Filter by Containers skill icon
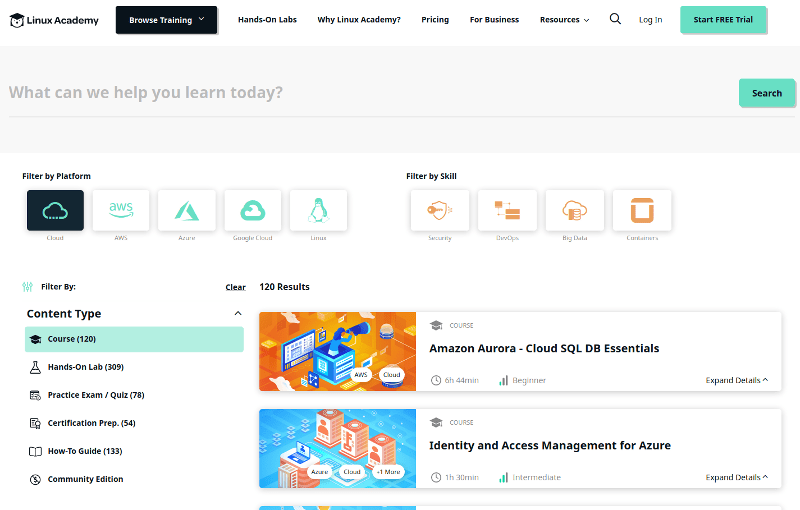Screen dimensions: 800x510 tap(642, 210)
